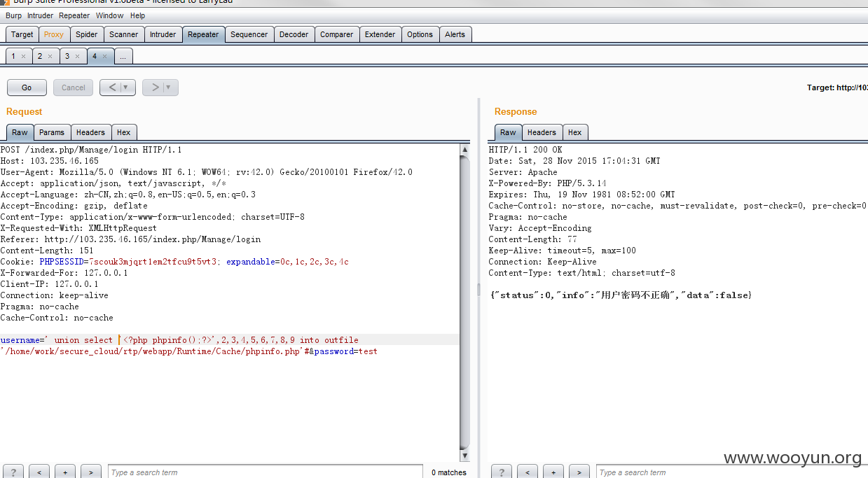
Task: Switch to the Decoder tab
Action: coord(294,34)
